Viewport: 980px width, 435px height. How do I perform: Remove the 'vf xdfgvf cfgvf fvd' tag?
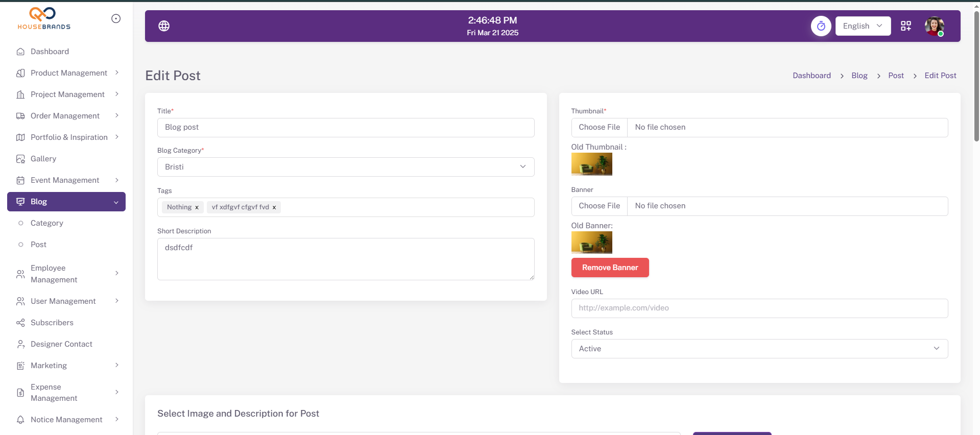pyautogui.click(x=274, y=208)
